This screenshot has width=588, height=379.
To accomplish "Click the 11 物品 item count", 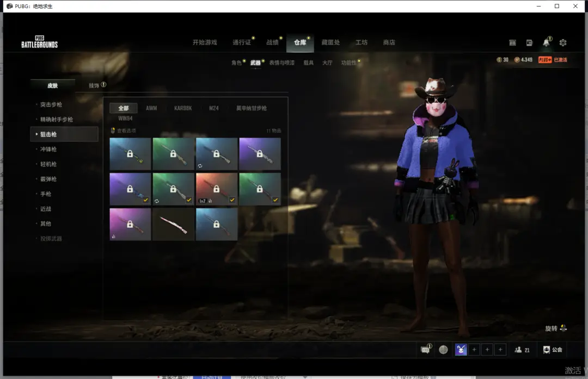I will 274,131.
